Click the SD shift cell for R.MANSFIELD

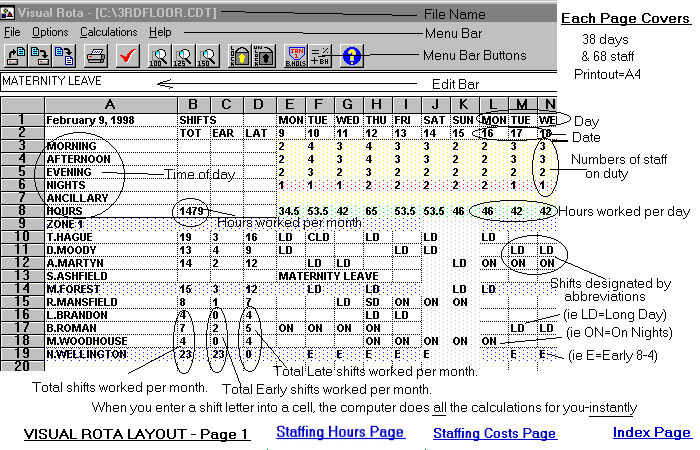[x=376, y=302]
